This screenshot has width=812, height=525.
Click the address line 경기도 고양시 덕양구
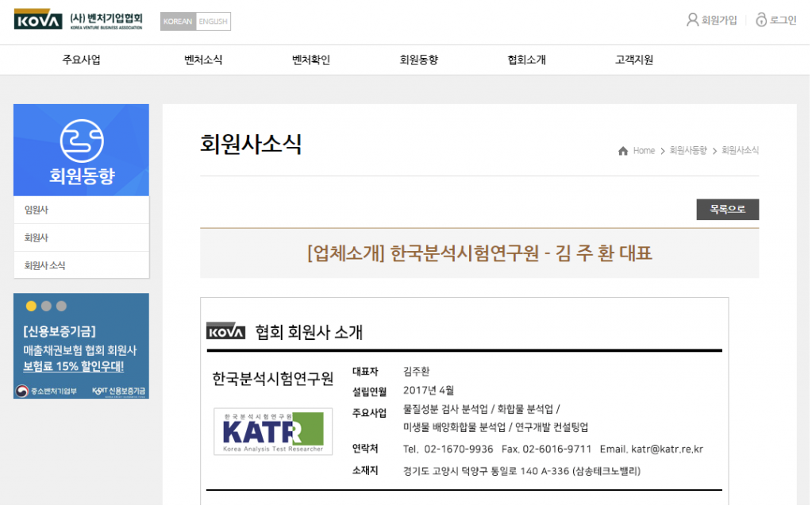tap(522, 471)
